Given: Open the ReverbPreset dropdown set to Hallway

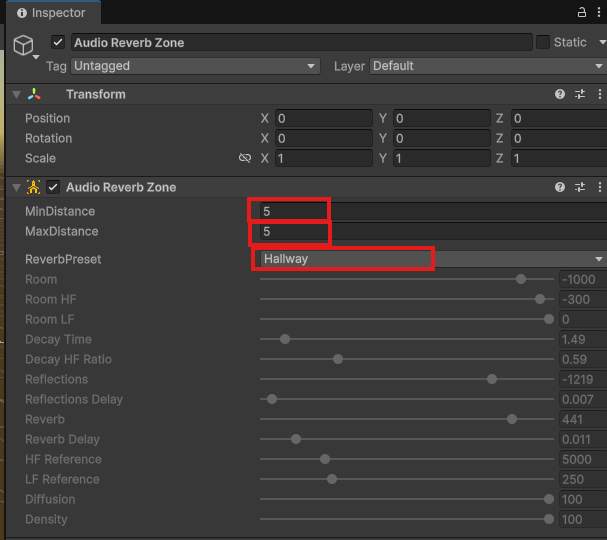Looking at the screenshot, I should click(x=430, y=259).
